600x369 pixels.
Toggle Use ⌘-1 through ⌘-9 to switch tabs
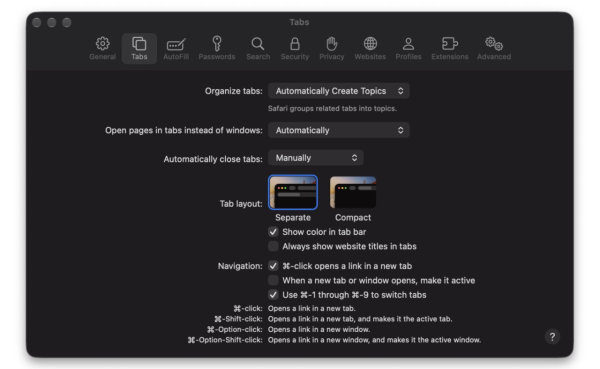[273, 295]
